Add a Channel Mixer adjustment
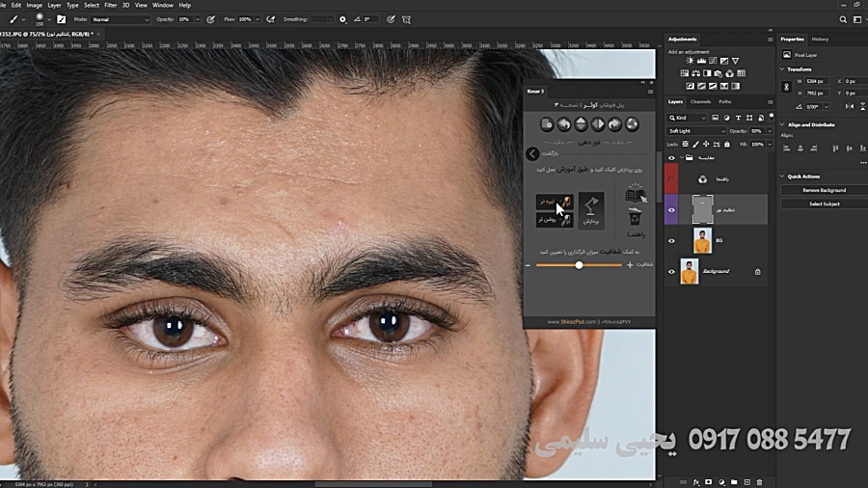 [x=730, y=73]
